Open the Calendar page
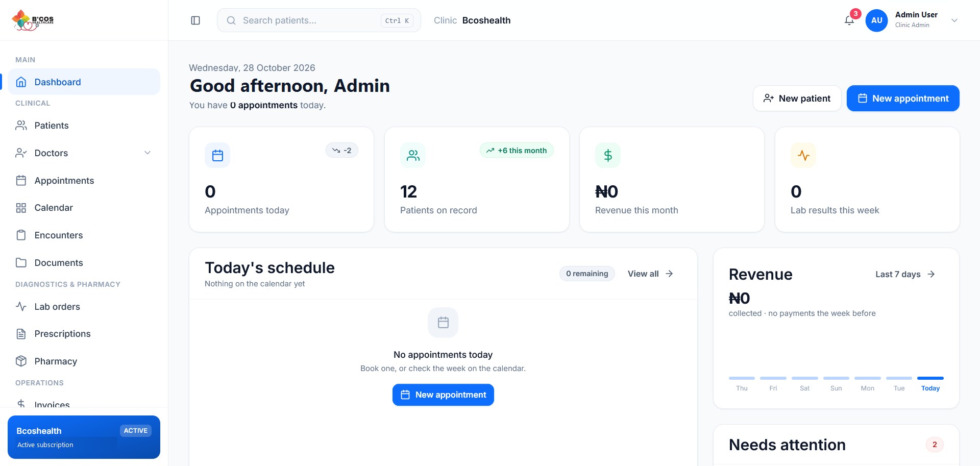The height and width of the screenshot is (466, 980). click(x=84, y=208)
